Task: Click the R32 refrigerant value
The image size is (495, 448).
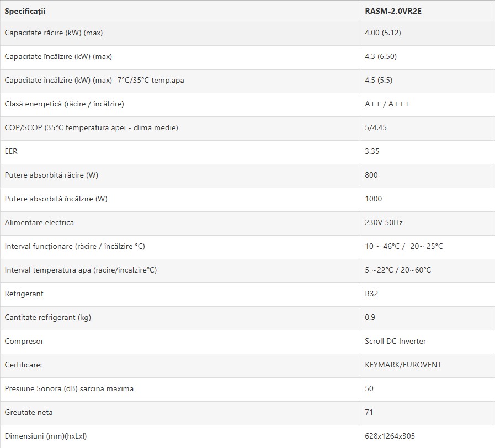Action: 370,294
